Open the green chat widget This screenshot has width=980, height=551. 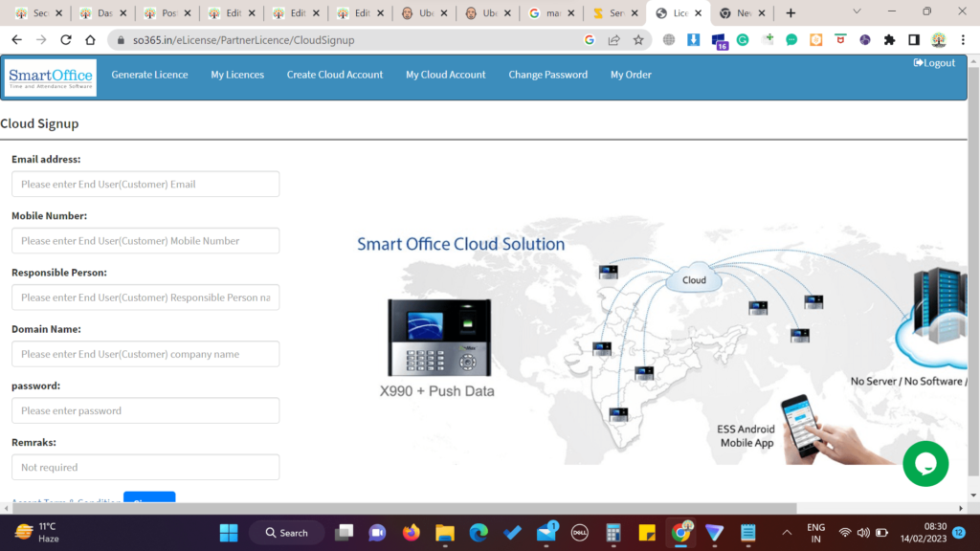tap(925, 464)
